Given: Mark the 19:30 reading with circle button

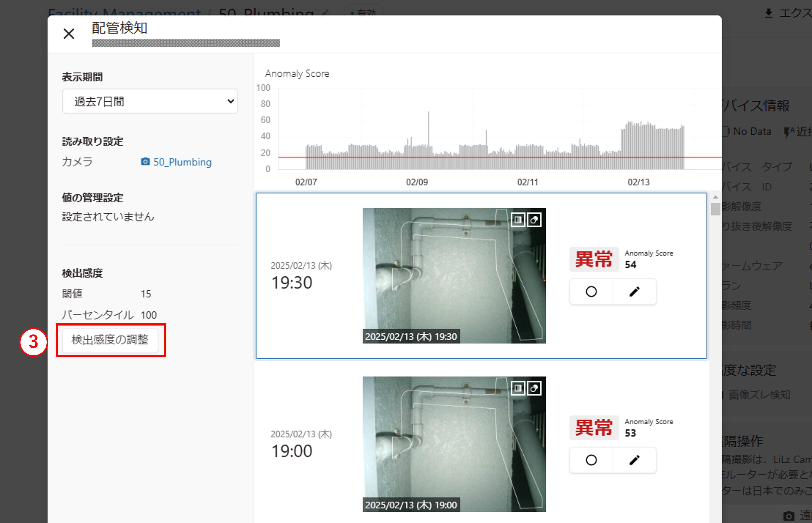Looking at the screenshot, I should [591, 291].
